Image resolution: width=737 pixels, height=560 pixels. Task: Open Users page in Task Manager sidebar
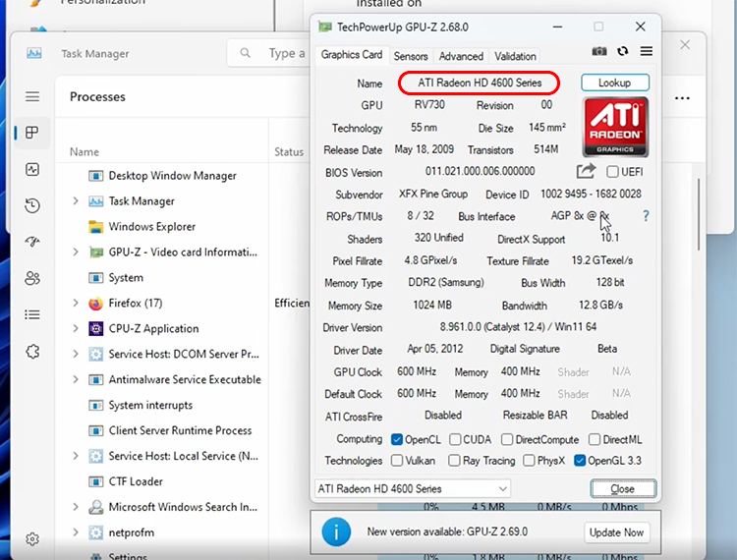(x=32, y=278)
